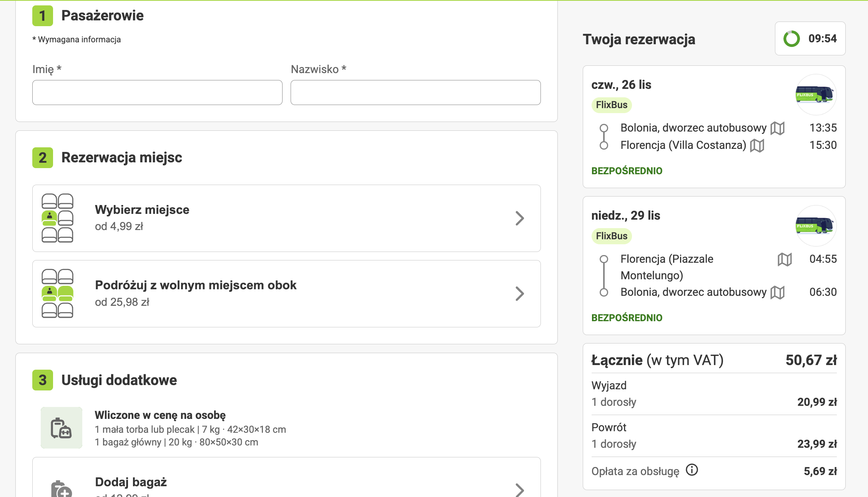Click the total price 50,67 zł

pyautogui.click(x=811, y=360)
